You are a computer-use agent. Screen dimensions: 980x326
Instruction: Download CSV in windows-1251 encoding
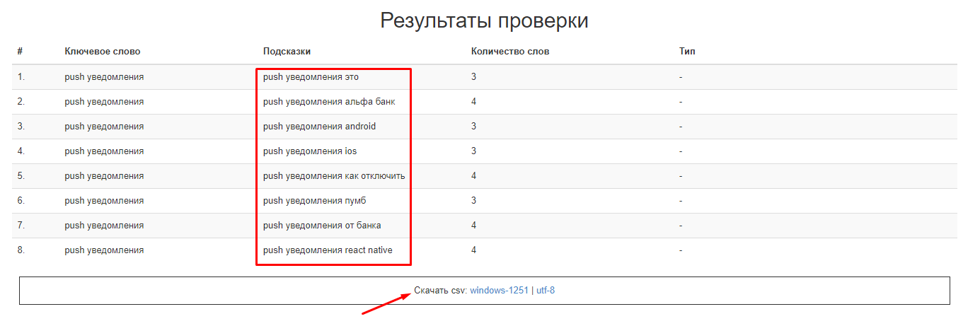499,290
